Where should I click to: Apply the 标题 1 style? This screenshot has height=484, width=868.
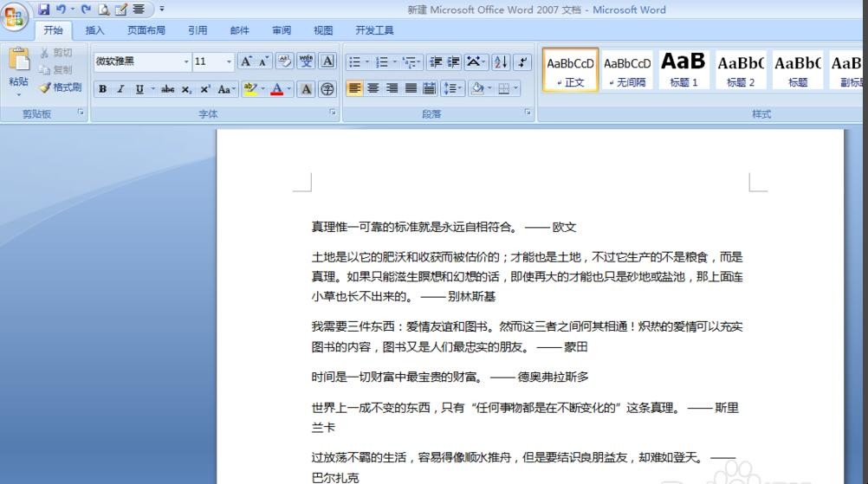point(683,70)
